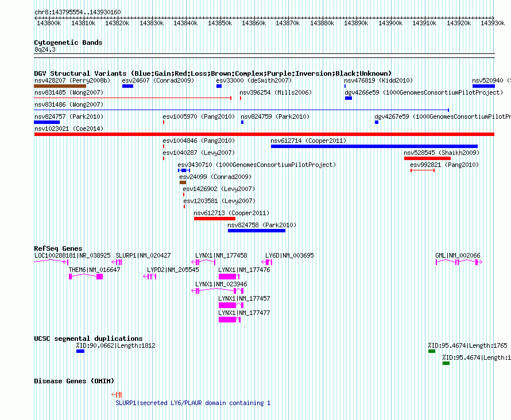Open nsv476819 (Kidd2010) variant
This screenshot has height=420, width=511.
(x=378, y=80)
